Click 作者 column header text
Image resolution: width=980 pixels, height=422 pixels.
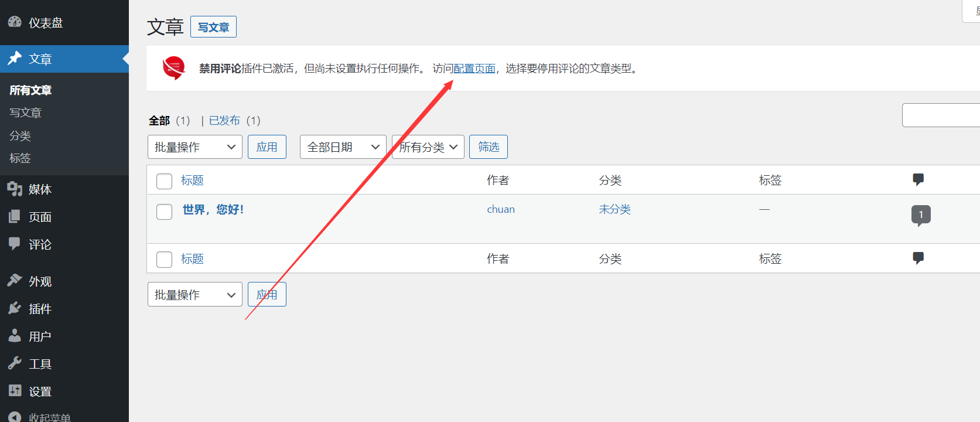coord(498,181)
